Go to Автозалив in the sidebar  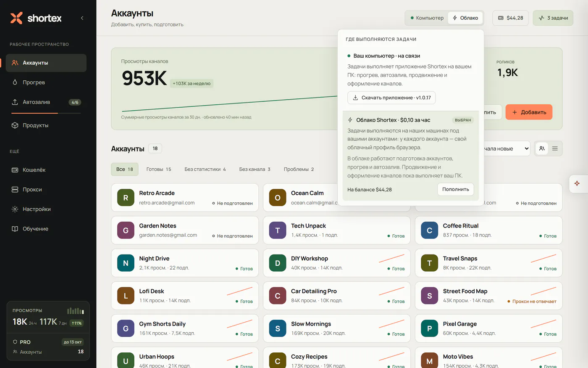click(x=46, y=102)
